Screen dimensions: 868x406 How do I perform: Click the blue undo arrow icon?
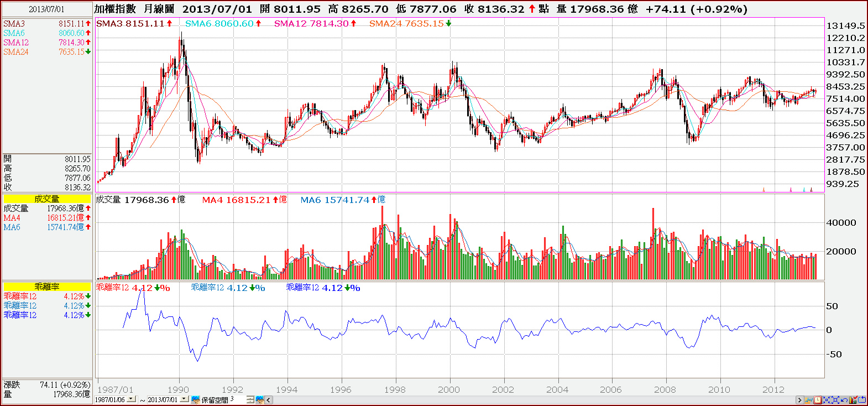coord(844,400)
